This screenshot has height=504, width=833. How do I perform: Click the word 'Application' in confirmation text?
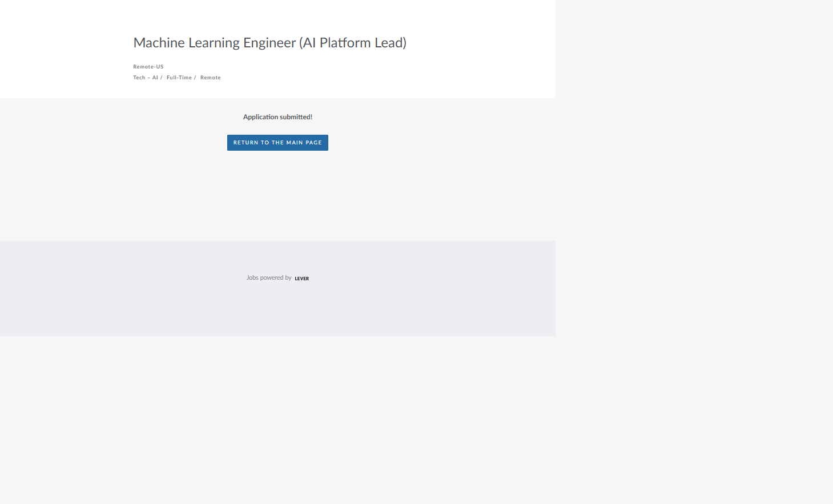point(260,117)
